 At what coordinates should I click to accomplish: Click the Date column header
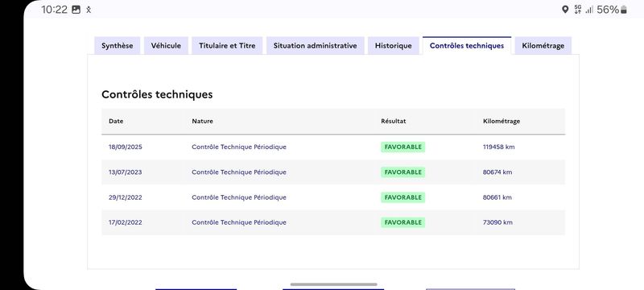(x=116, y=121)
